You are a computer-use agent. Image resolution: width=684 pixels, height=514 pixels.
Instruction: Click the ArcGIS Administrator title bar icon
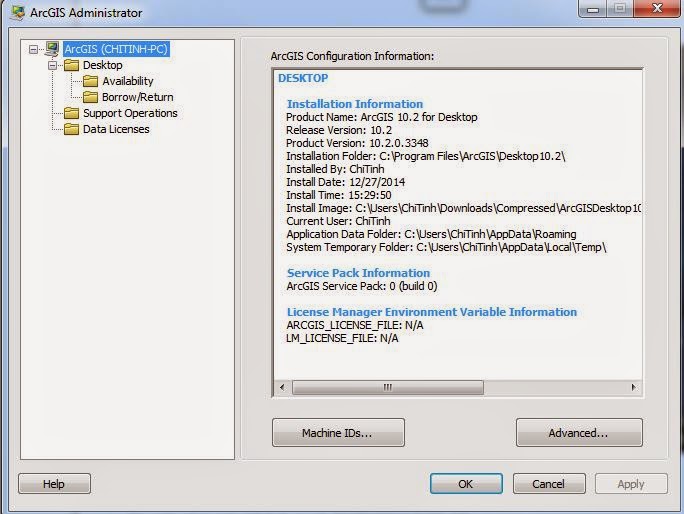coord(17,12)
